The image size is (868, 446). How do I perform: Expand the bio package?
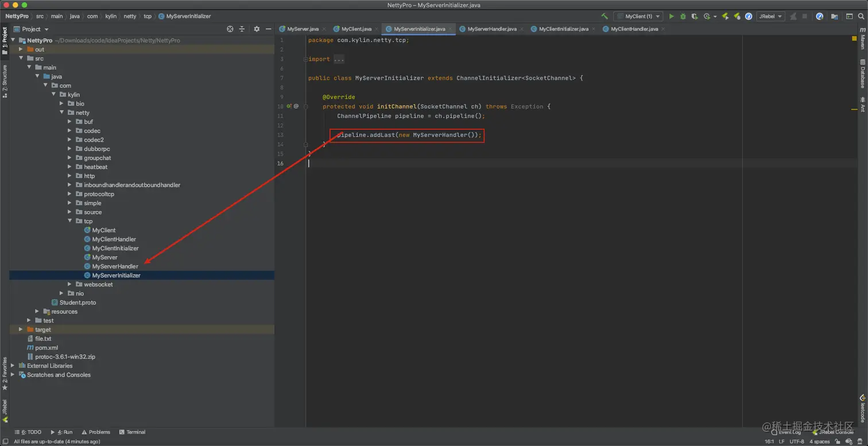(61, 104)
